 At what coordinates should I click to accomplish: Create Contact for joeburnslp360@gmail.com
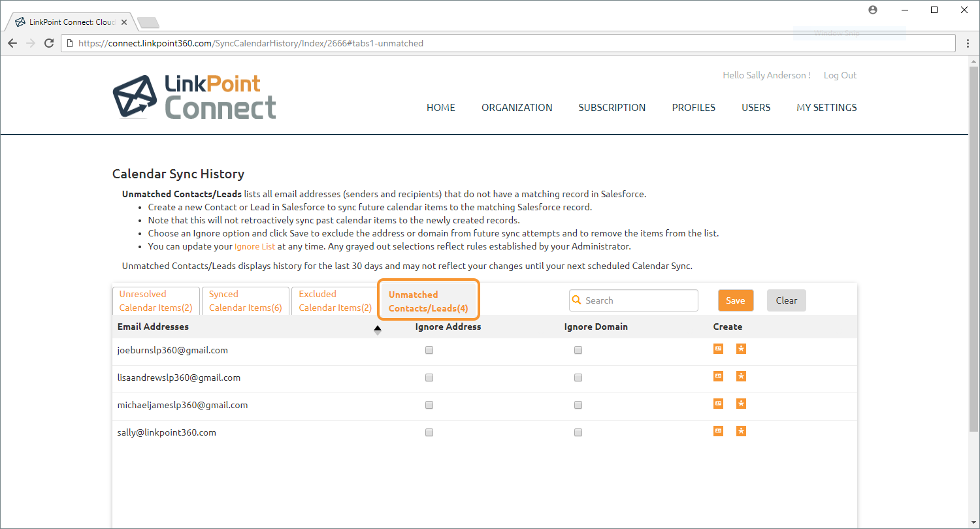(x=718, y=349)
